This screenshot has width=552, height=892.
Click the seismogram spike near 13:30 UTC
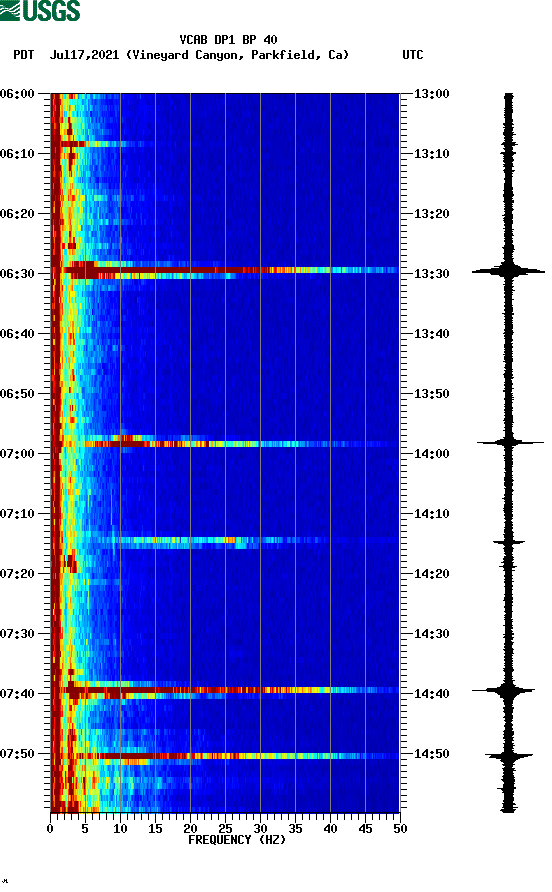(508, 271)
